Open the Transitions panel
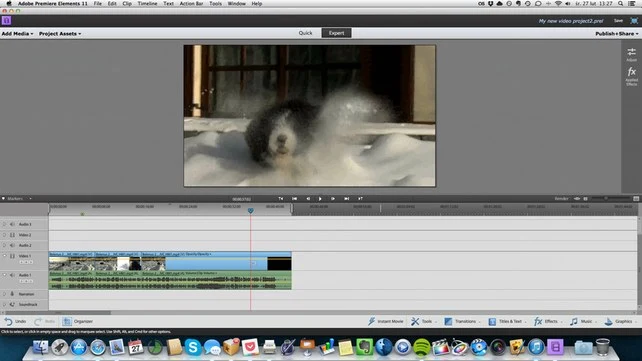This screenshot has height=361, width=642. 462,321
